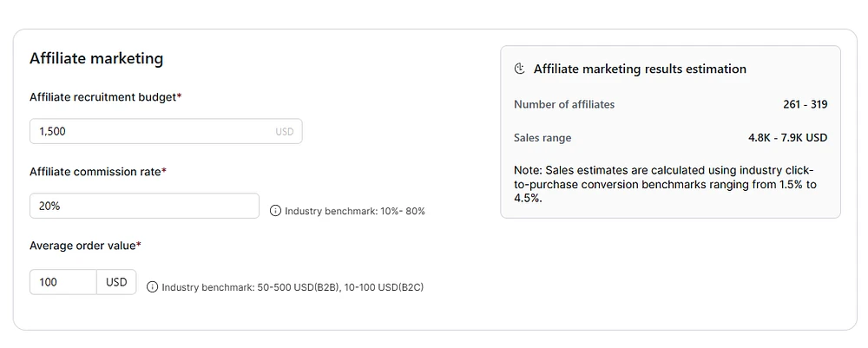
Task: Click the "Sales range" row label
Action: [542, 138]
